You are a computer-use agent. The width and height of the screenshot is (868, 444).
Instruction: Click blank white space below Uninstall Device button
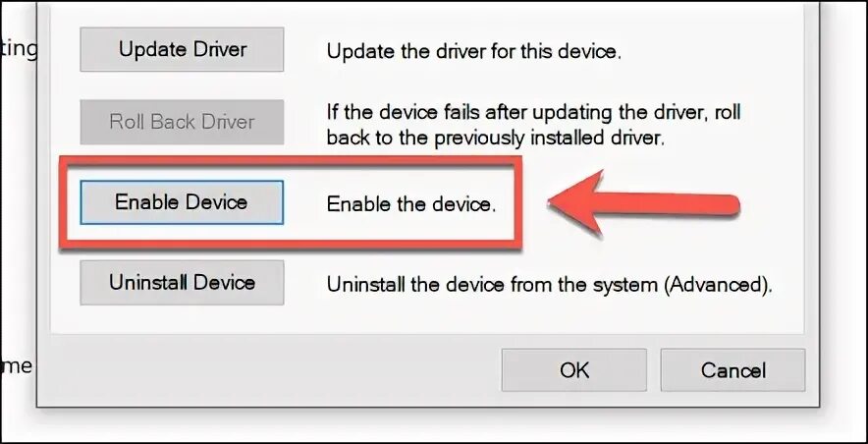[x=182, y=320]
